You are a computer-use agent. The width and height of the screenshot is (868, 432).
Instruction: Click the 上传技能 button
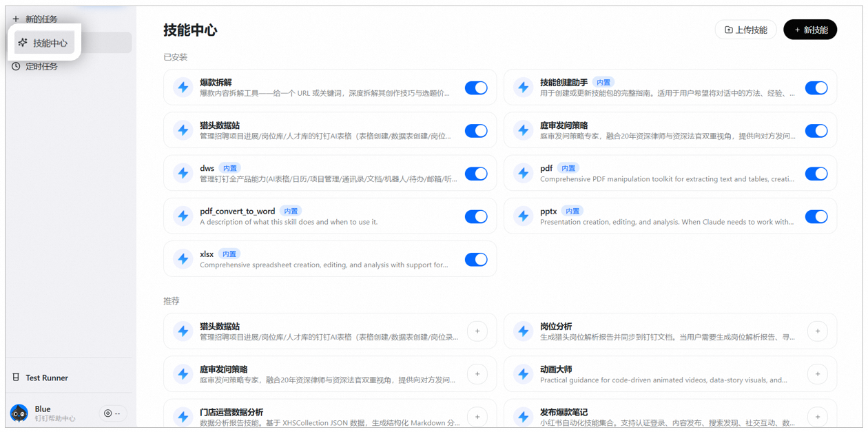[745, 30]
